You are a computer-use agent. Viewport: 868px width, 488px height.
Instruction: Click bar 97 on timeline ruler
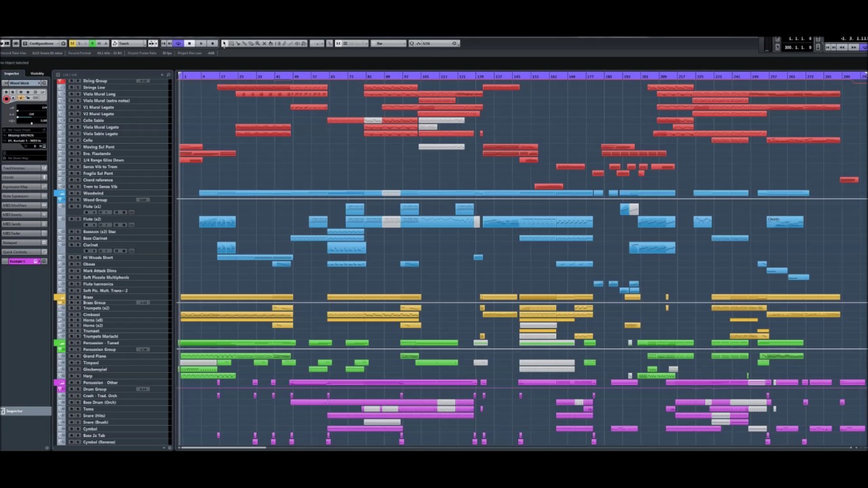[406, 76]
